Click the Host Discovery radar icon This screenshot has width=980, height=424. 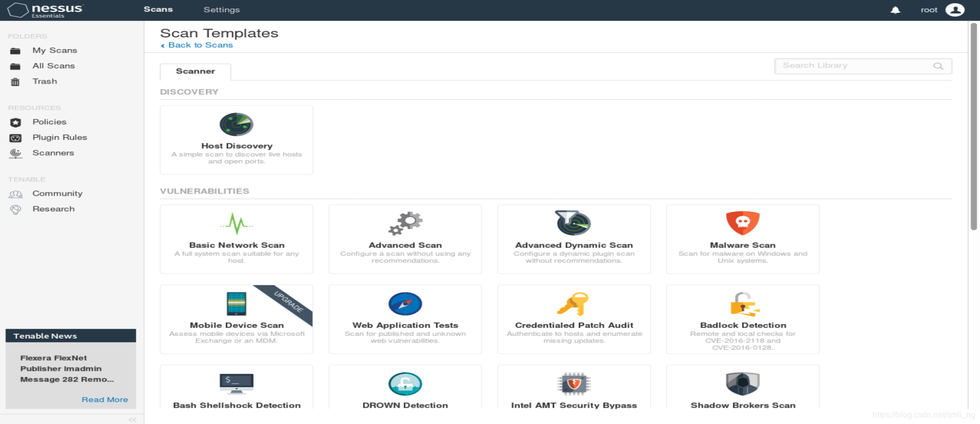[x=236, y=124]
